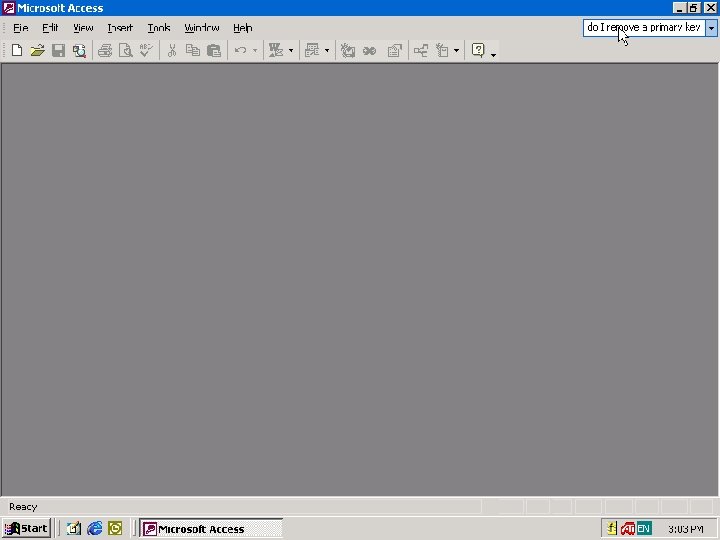The image size is (720, 540).
Task: Click the yellow tray icon beside ATI
Action: (612, 529)
